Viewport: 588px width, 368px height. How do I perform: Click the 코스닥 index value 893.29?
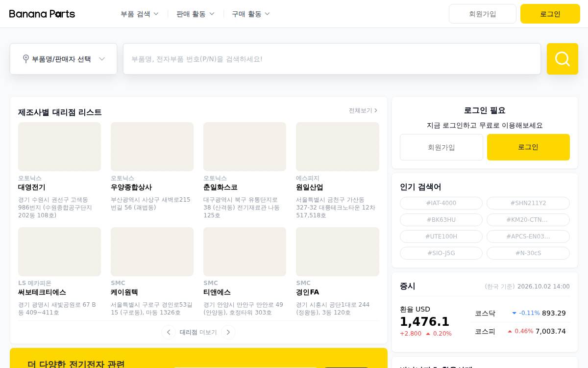click(554, 313)
